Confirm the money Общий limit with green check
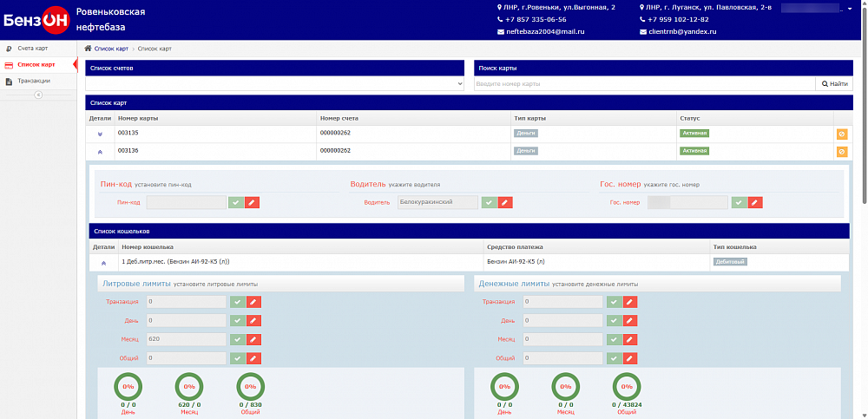The width and height of the screenshot is (868, 419). 614,358
